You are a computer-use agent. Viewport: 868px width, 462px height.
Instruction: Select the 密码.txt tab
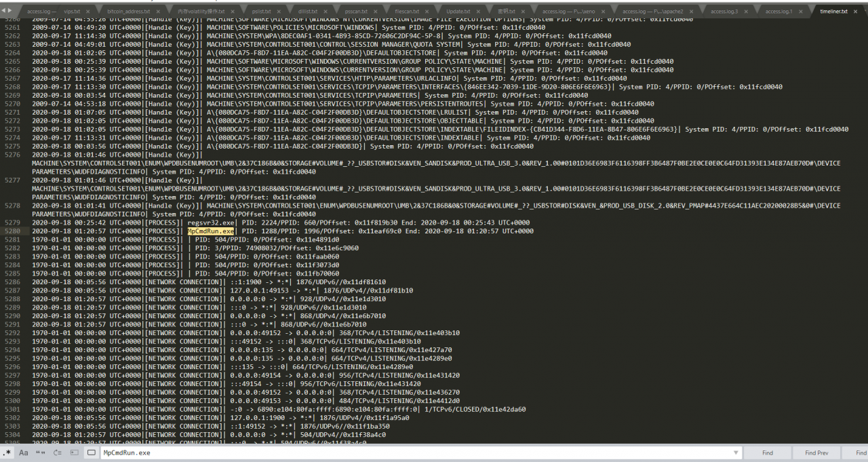point(507,12)
